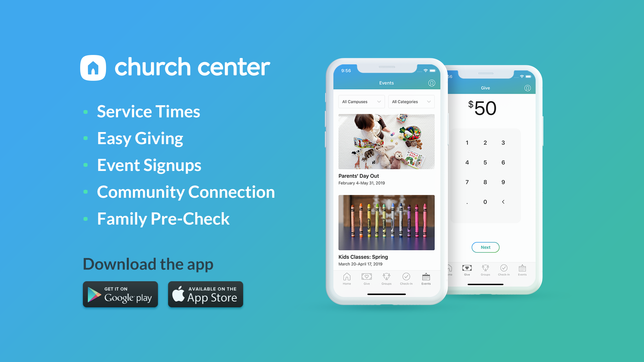Click the Next button on giving screen

coord(485,247)
